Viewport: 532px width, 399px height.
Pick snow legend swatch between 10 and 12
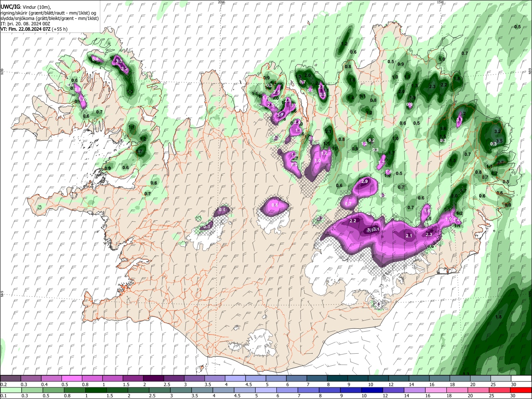point(378,379)
